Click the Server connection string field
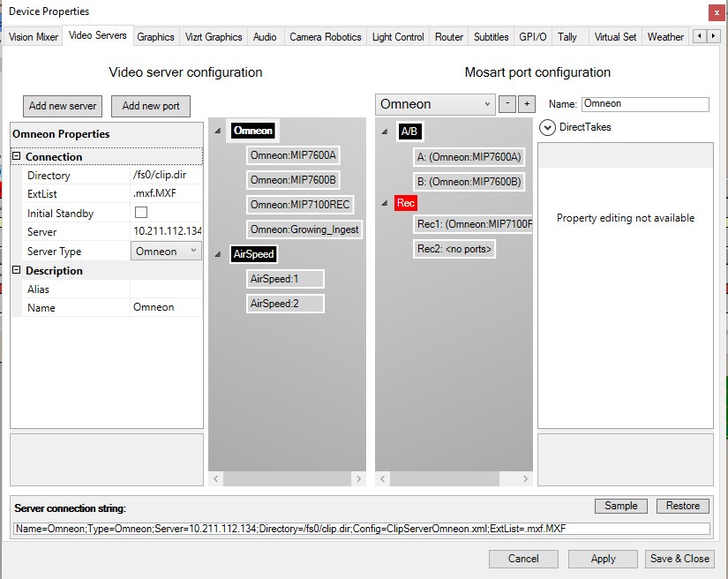 click(362, 529)
